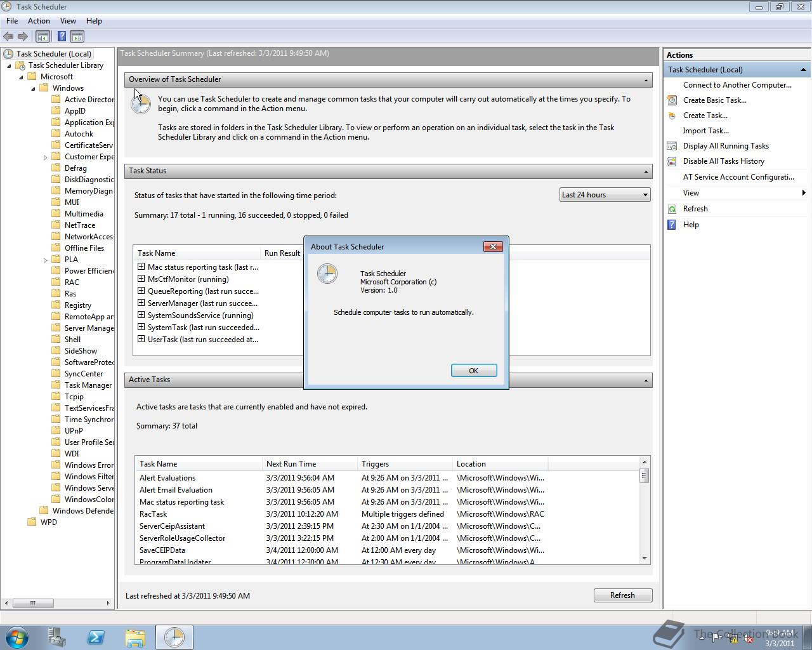This screenshot has height=650, width=812.
Task: Expand the UserTask status row
Action: (x=141, y=339)
